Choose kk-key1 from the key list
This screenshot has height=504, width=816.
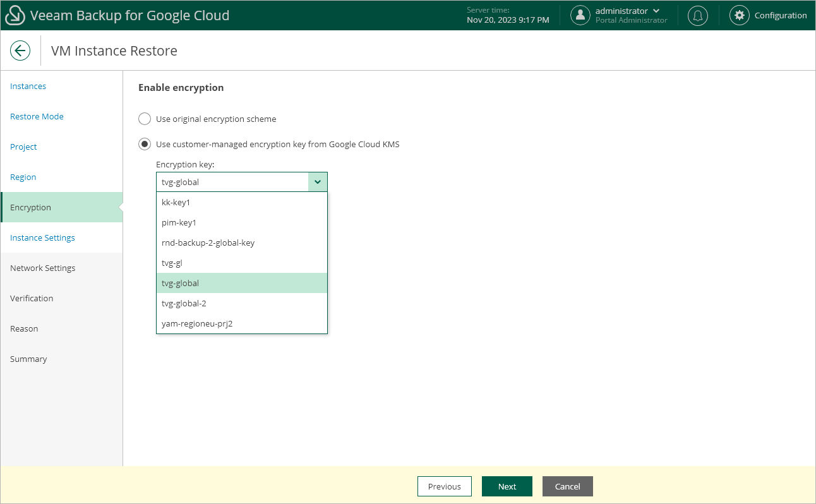tap(242, 202)
